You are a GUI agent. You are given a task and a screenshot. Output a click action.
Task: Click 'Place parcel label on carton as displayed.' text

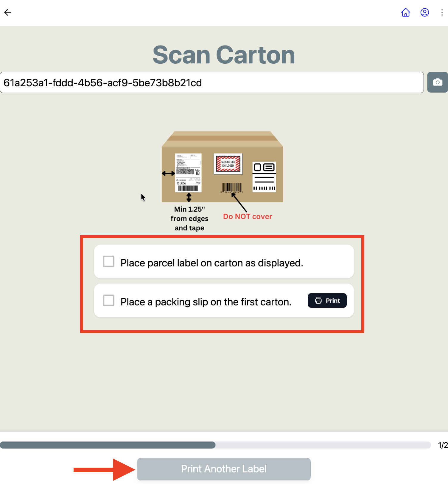point(212,263)
